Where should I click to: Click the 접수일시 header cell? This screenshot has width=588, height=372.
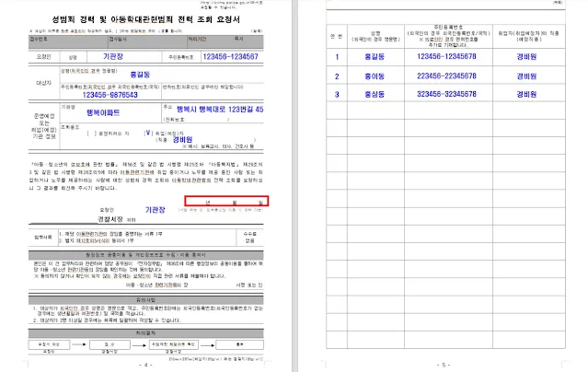point(148,42)
